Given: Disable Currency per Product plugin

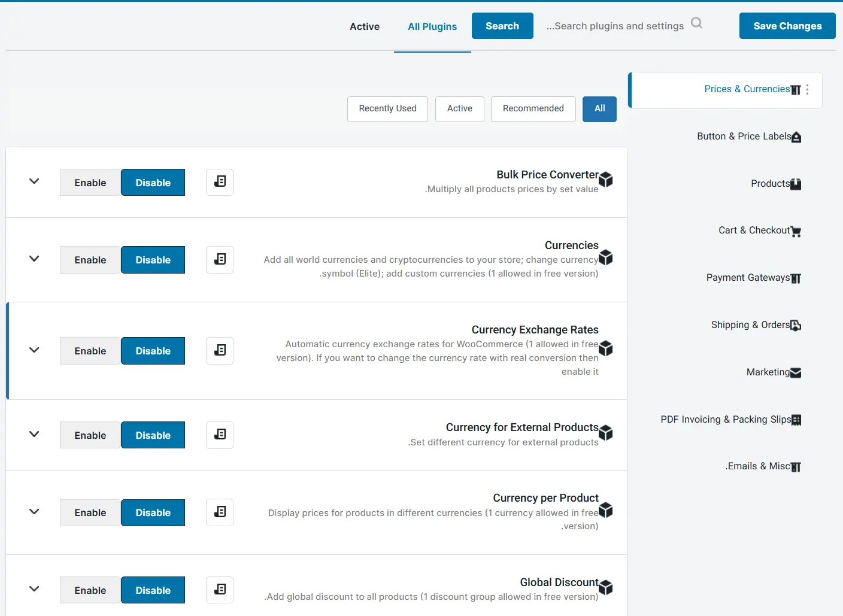Looking at the screenshot, I should coord(153,512).
